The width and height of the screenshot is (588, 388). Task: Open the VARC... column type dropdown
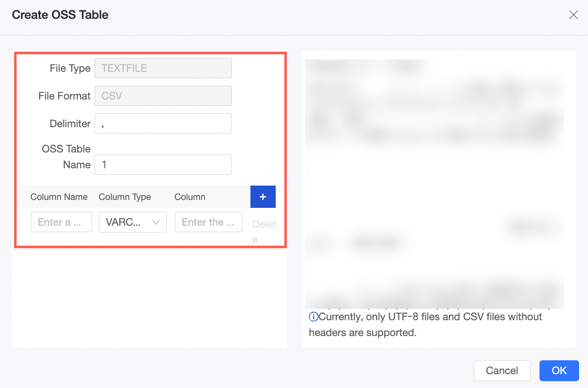coord(133,222)
